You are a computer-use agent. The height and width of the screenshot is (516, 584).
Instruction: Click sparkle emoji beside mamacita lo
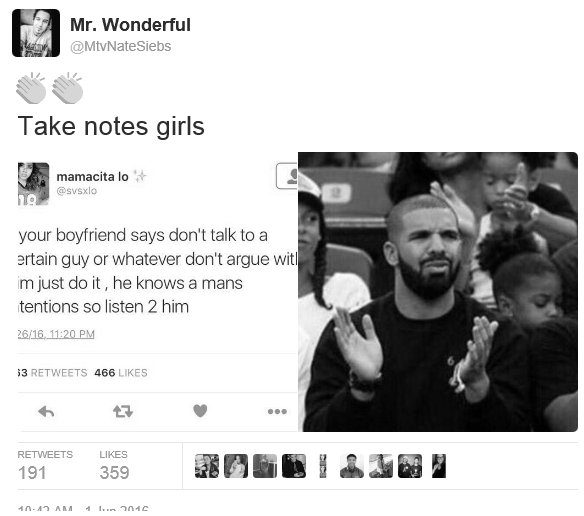point(140,176)
